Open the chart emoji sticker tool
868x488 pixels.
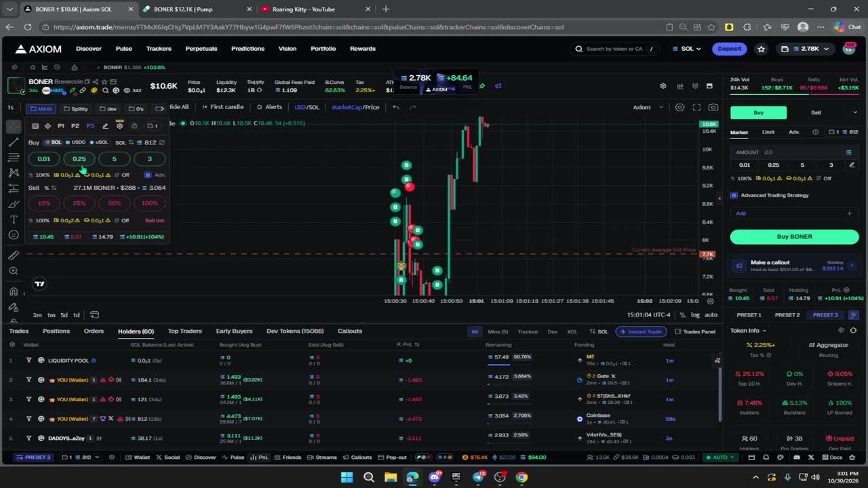(x=14, y=235)
